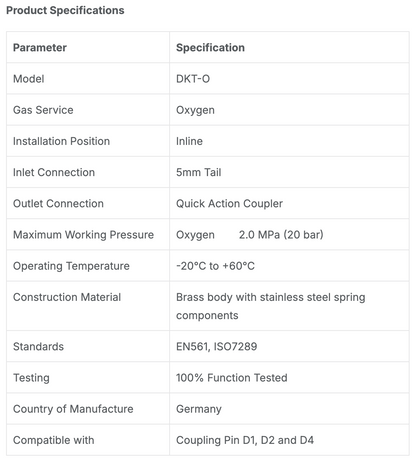Click the -20°C to +60°C temperature value
The width and height of the screenshot is (416, 461).
click(215, 266)
